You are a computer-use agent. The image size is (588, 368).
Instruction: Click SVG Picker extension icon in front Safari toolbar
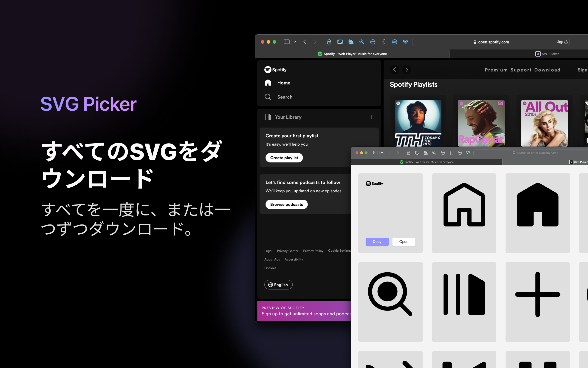pos(468,153)
